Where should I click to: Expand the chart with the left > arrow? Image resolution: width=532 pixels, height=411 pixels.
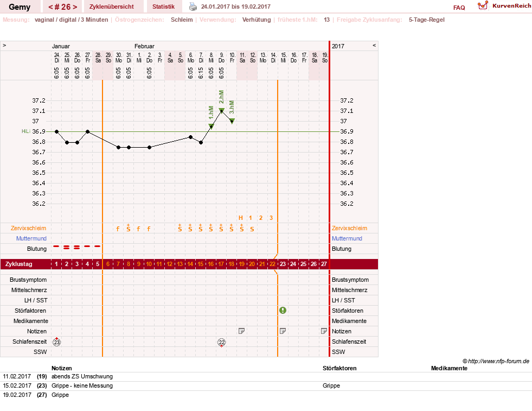click(4, 45)
